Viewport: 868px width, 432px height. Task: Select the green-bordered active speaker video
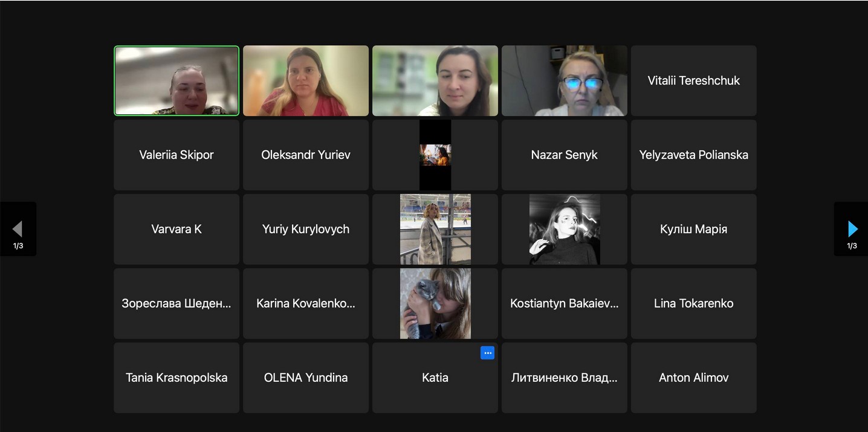177,80
